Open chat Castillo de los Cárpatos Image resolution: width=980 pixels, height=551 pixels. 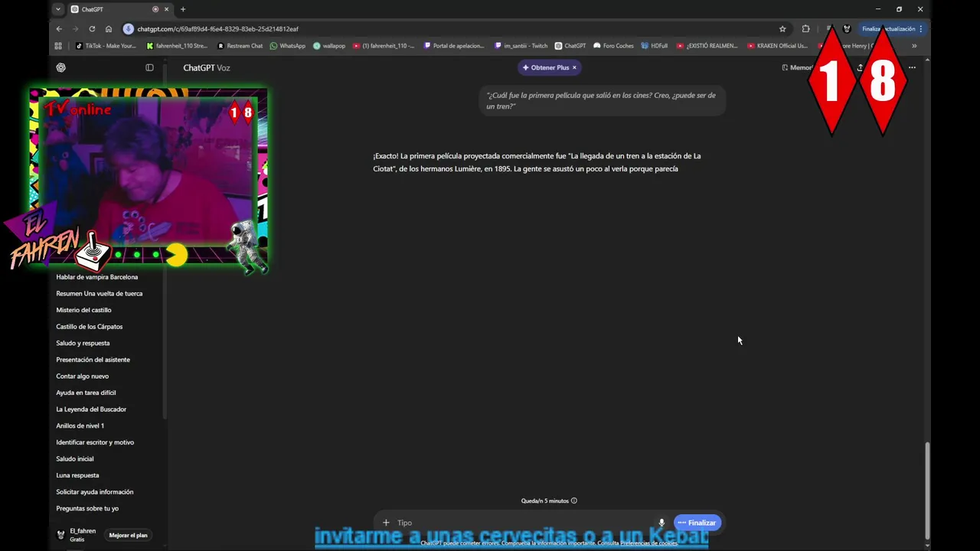point(90,327)
